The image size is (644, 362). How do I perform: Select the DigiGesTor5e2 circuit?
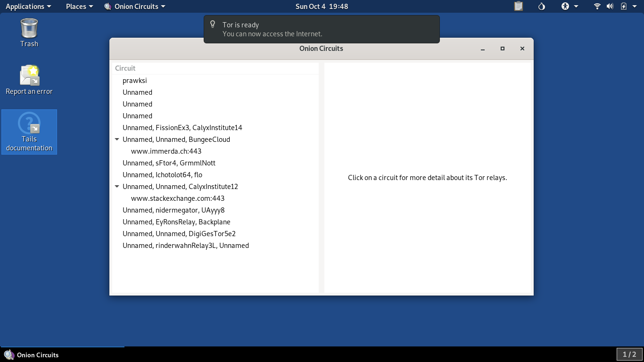[x=215, y=234]
